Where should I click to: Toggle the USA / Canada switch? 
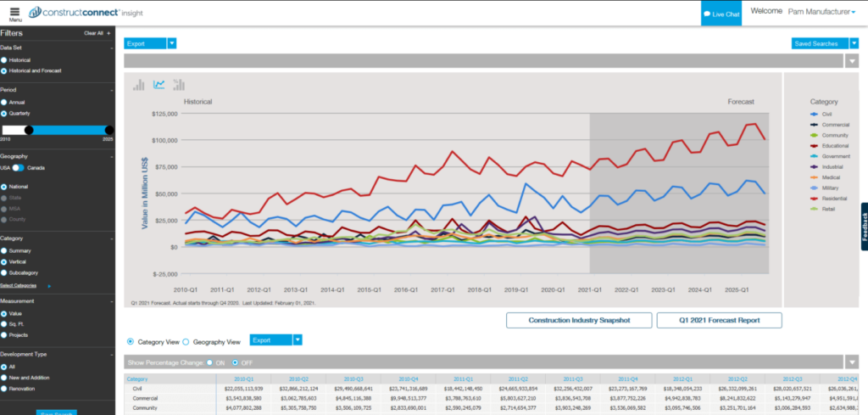coord(19,168)
